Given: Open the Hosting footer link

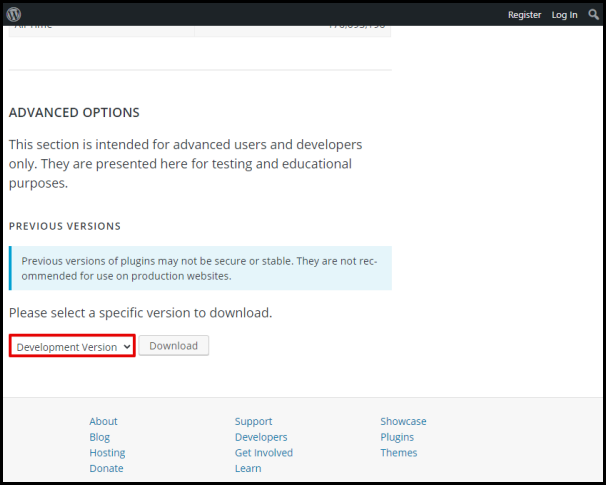Looking at the screenshot, I should coord(107,453).
